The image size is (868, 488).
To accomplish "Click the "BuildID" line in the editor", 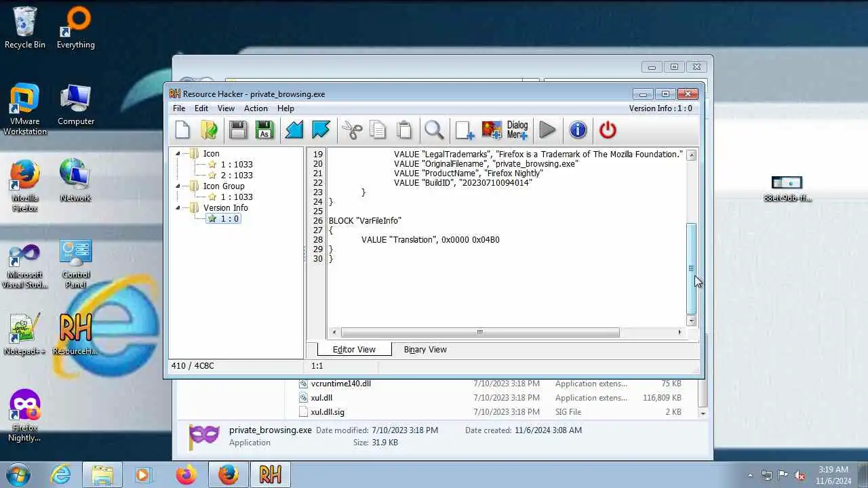I will (463, 183).
